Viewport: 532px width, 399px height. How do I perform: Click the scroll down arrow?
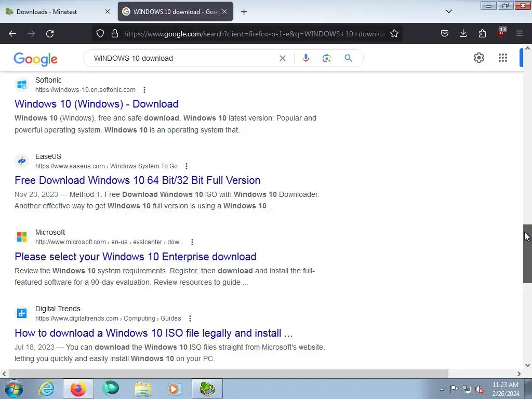pyautogui.click(x=527, y=365)
